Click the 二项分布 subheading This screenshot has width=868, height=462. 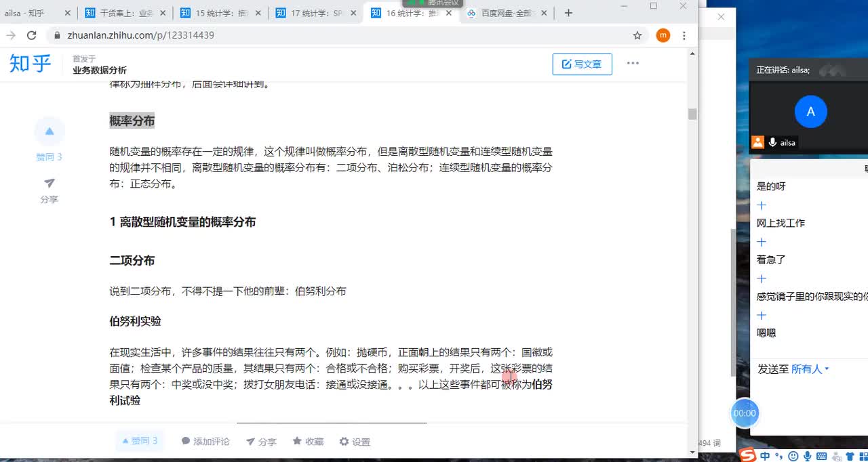(132, 261)
